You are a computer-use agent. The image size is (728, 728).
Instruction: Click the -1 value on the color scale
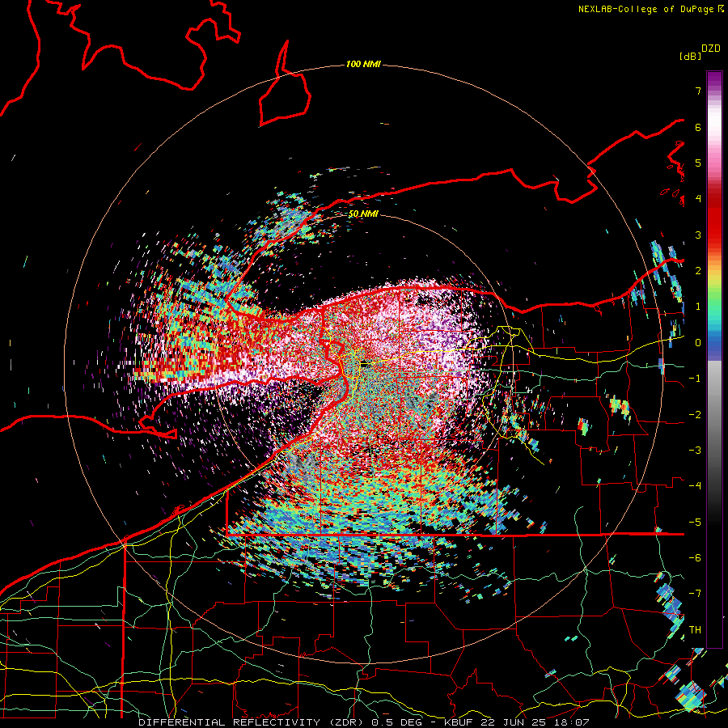click(695, 379)
